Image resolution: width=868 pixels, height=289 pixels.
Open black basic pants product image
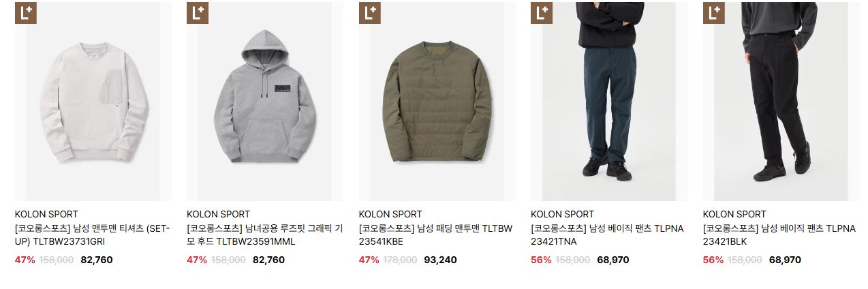(x=781, y=102)
